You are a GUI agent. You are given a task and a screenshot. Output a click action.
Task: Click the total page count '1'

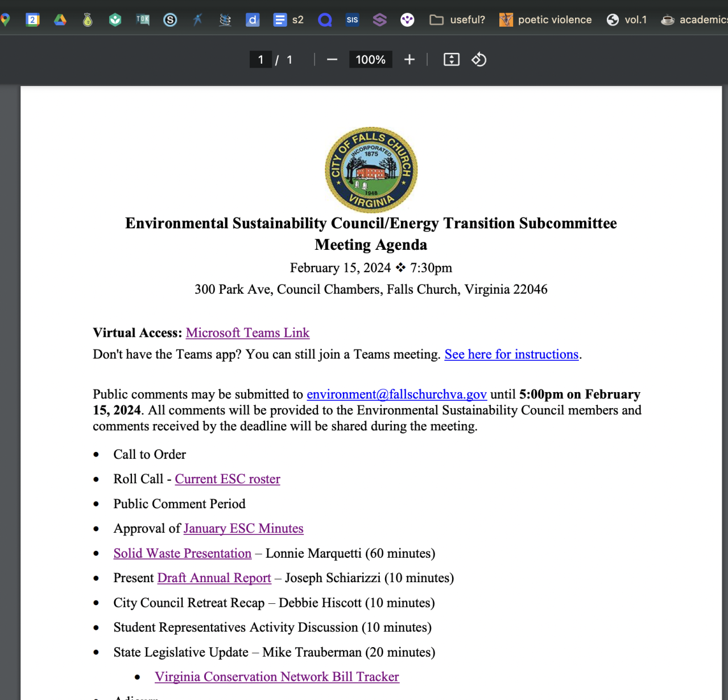[289, 60]
